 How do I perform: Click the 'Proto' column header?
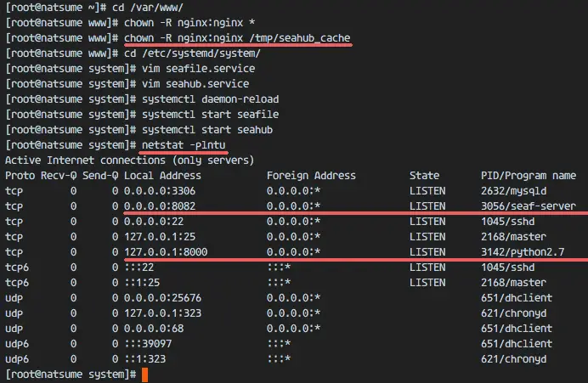[x=20, y=176]
